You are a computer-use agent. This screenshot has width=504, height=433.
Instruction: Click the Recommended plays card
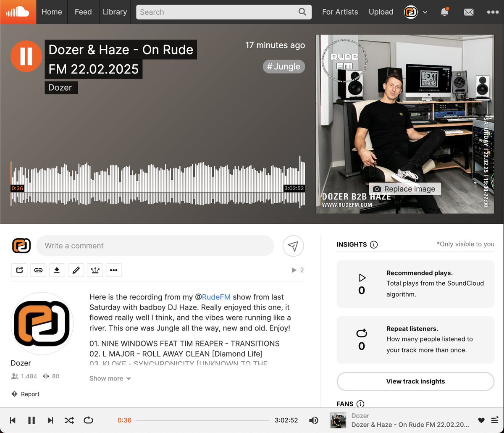click(415, 284)
